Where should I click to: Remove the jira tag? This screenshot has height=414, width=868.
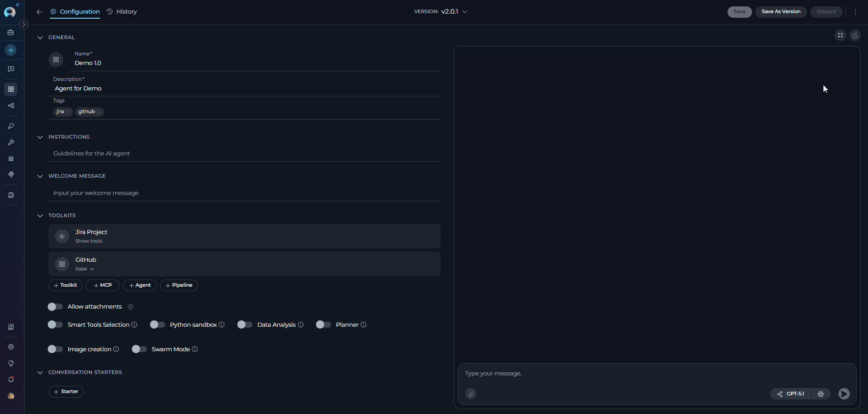point(68,112)
